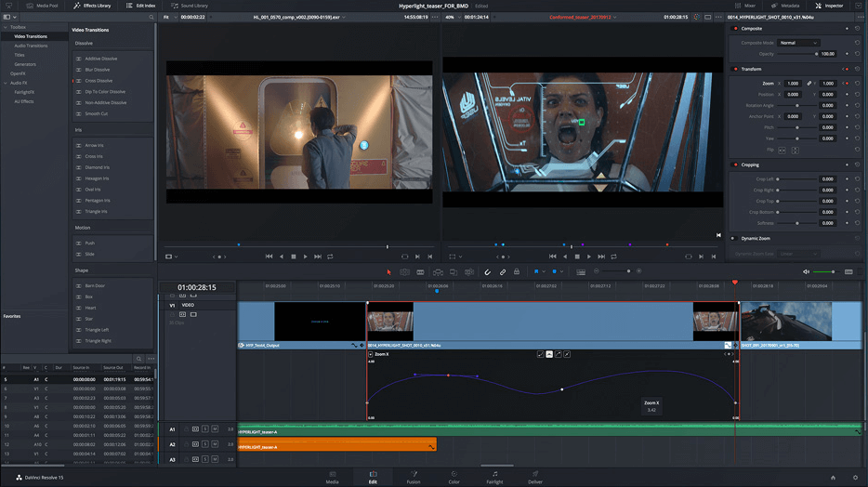Click the position lock padlock icon
868x487 pixels.
pos(518,272)
